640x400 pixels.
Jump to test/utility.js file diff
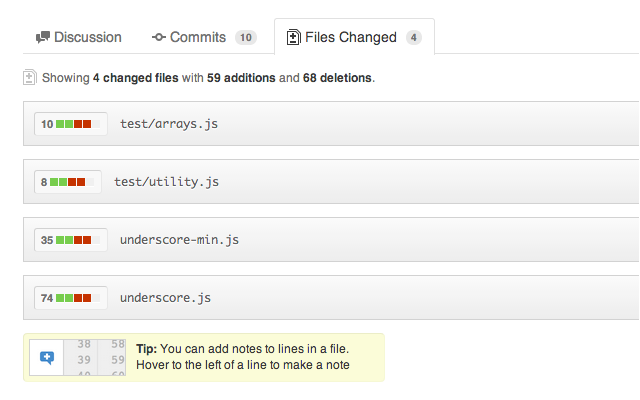point(166,182)
